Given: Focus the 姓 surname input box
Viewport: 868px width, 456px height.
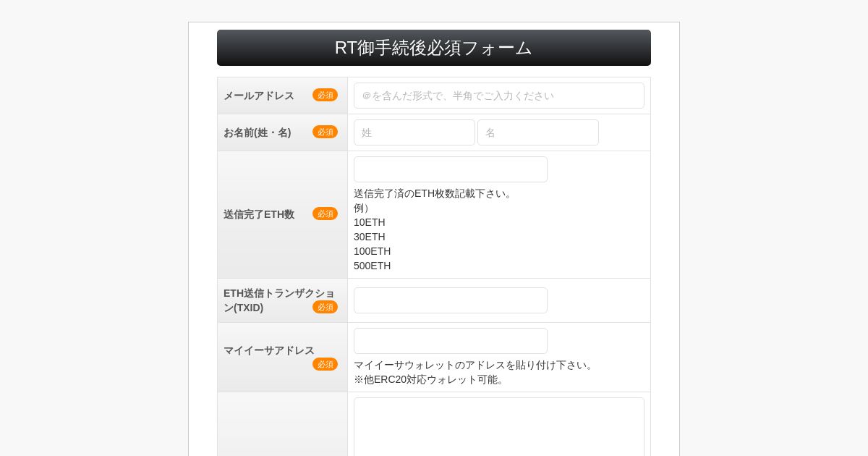Looking at the screenshot, I should [x=414, y=132].
